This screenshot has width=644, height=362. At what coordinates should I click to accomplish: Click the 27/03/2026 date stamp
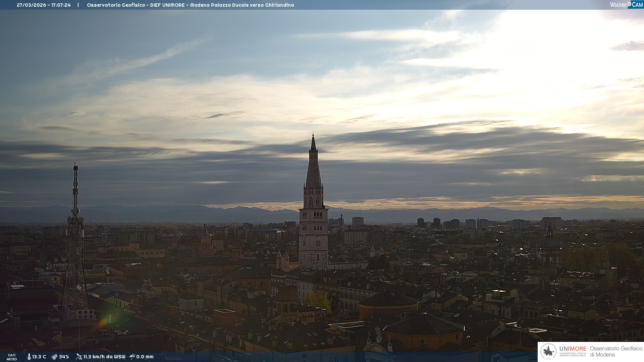pyautogui.click(x=31, y=5)
